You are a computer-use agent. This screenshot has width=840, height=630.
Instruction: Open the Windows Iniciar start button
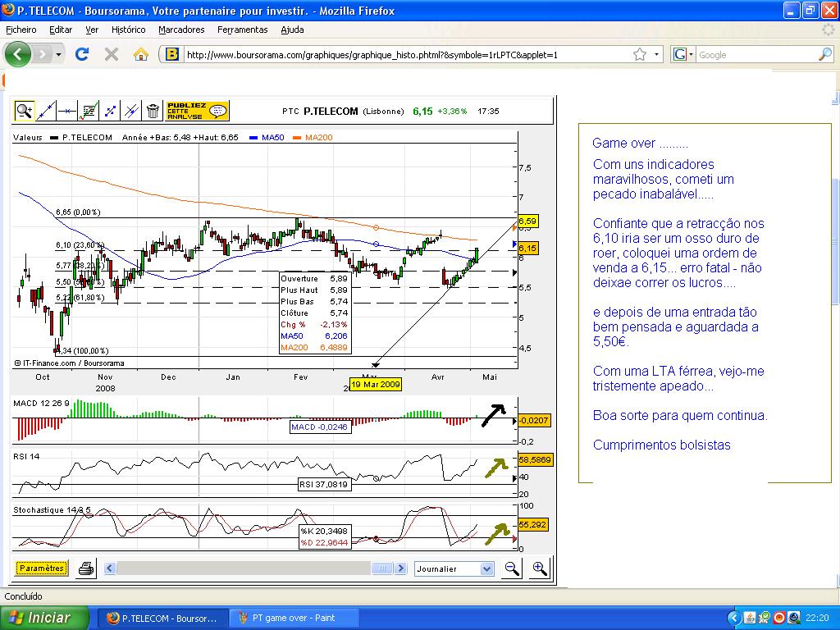[x=44, y=618]
